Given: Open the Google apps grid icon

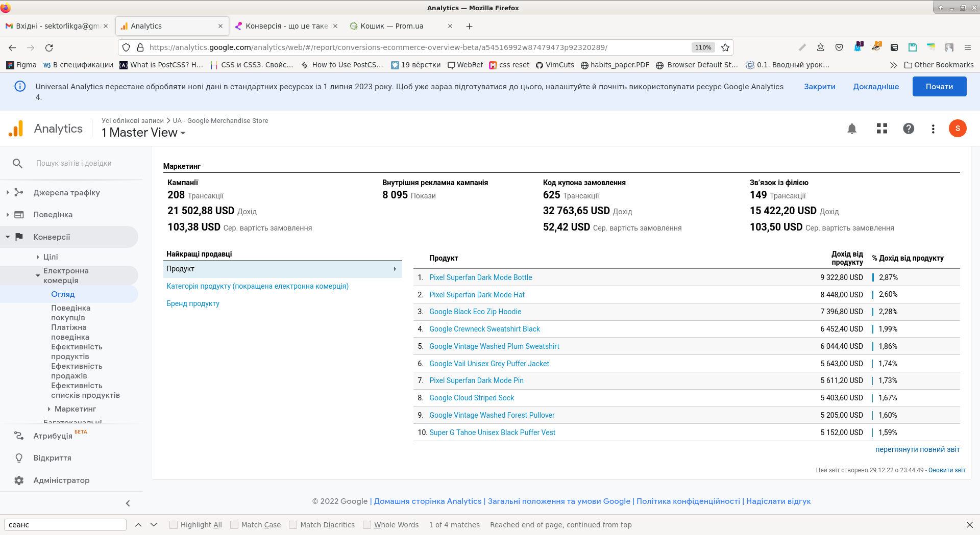Looking at the screenshot, I should pos(881,129).
